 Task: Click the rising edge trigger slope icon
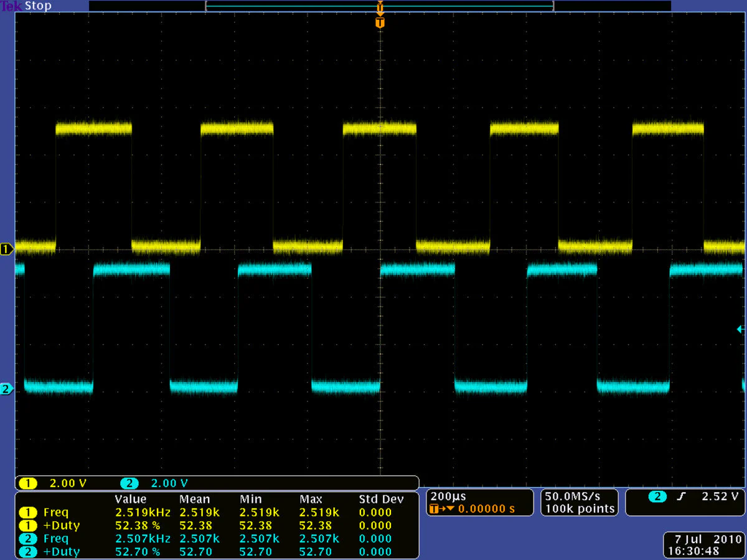[682, 497]
